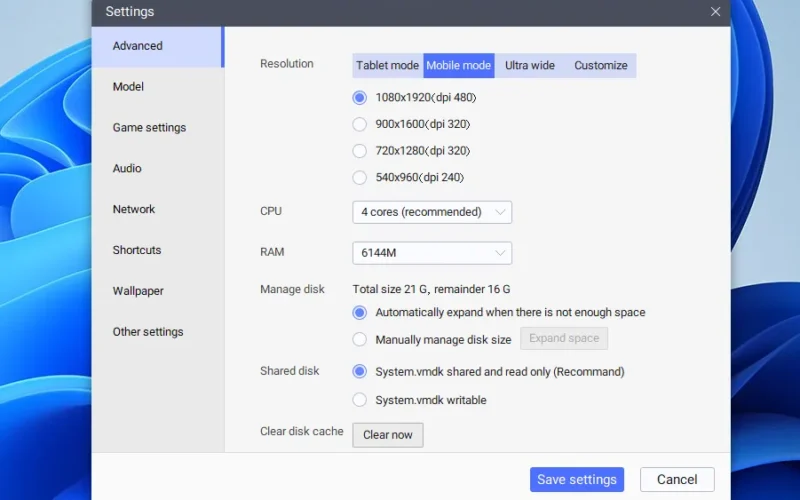Go to Game settings section

(x=158, y=128)
